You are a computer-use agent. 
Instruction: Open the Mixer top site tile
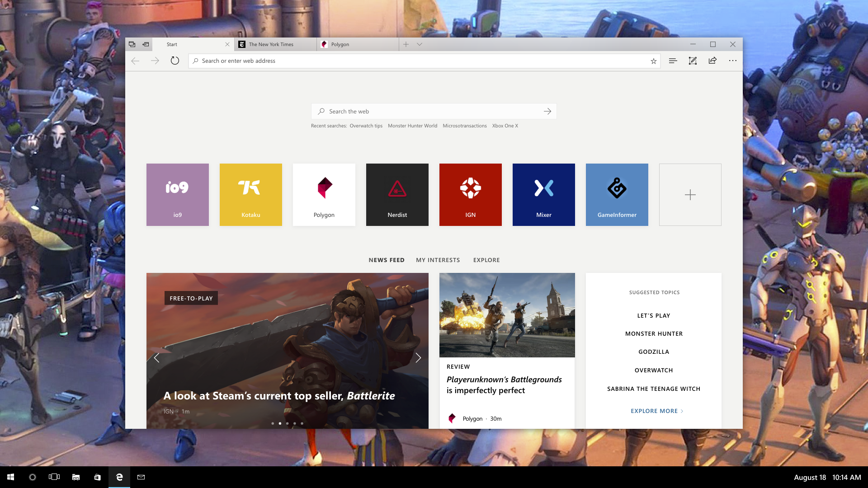544,195
